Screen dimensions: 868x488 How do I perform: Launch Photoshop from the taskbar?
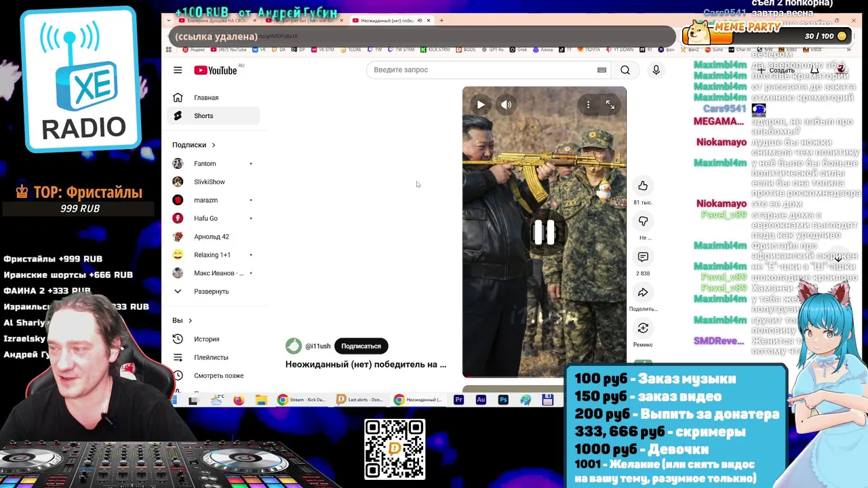coord(503,400)
